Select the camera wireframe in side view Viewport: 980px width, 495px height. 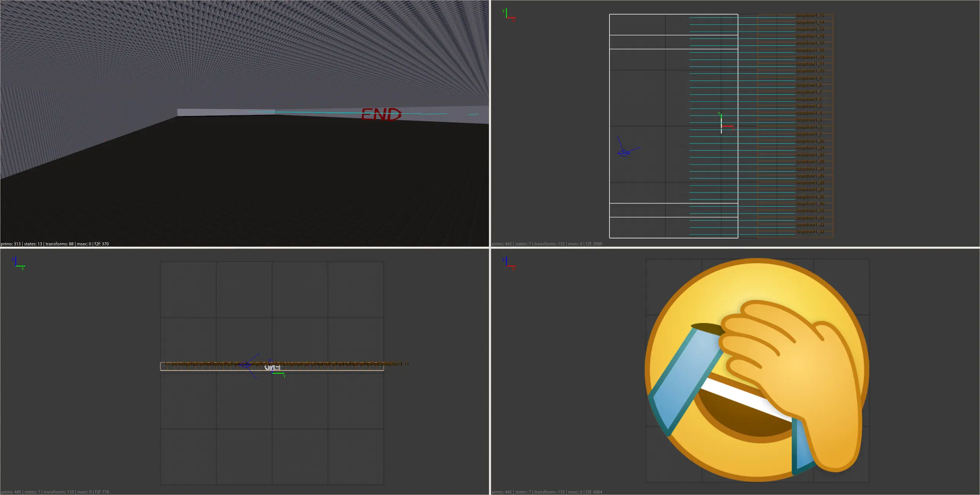(x=250, y=366)
